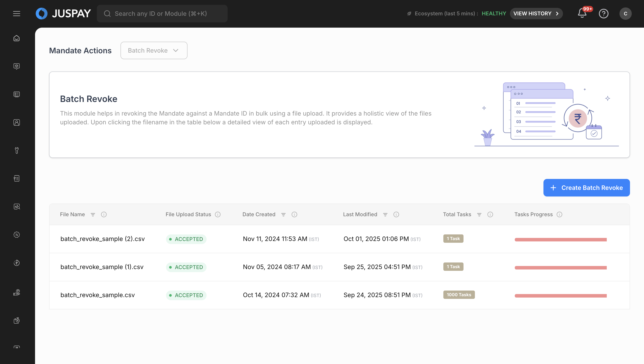Open the hamburger menu icon
Viewport: 644px width, 364px height.
(16, 14)
